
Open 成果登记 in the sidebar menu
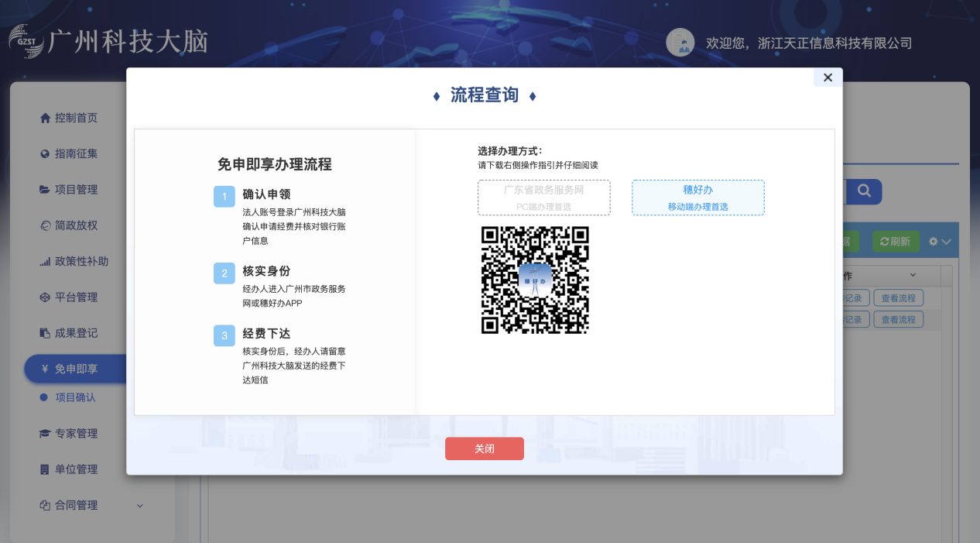pyautogui.click(x=76, y=333)
